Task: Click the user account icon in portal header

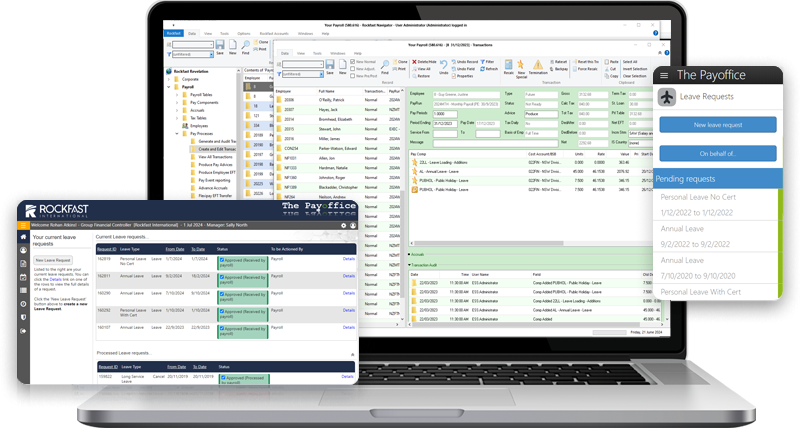Action: [353, 225]
